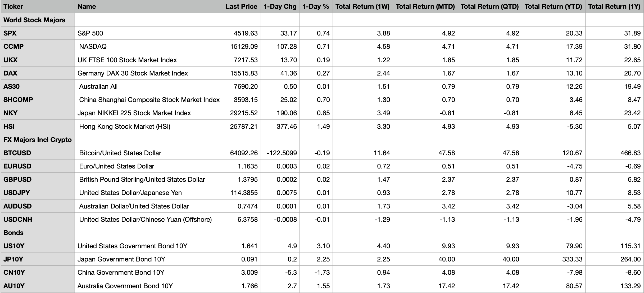The height and width of the screenshot is (293, 644).
Task: Click Hong Kong Stock Market (HSI) cell
Action: point(149,126)
